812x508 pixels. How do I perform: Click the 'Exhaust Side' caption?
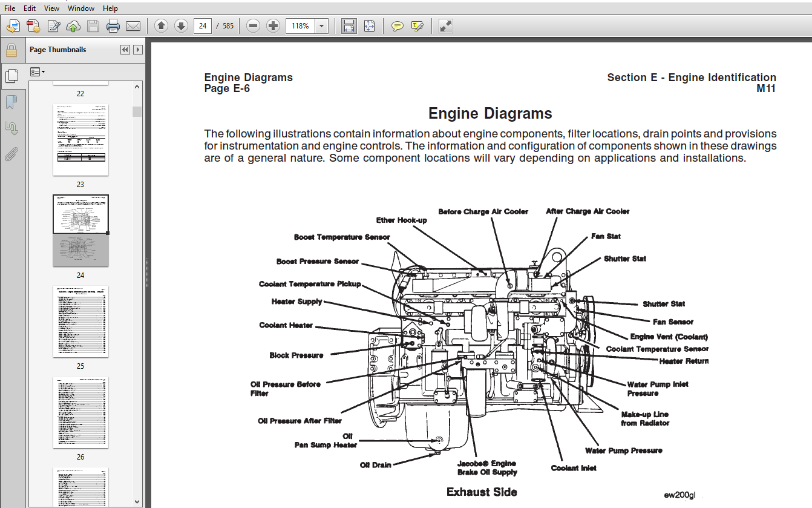(x=482, y=492)
